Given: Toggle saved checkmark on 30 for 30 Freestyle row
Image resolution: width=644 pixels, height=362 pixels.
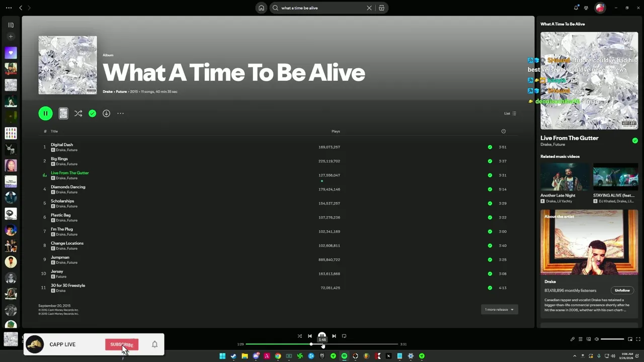Looking at the screenshot, I should [x=490, y=288].
